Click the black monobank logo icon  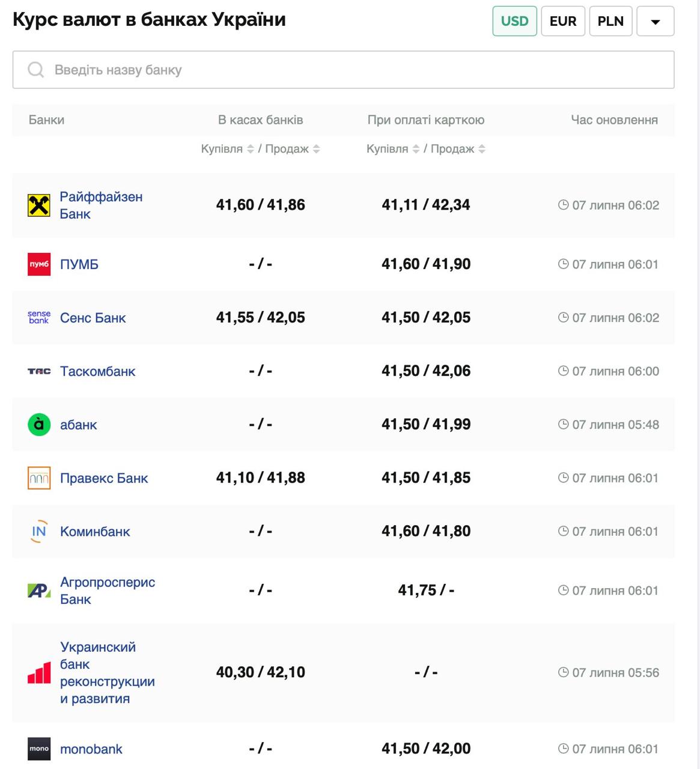(x=39, y=749)
